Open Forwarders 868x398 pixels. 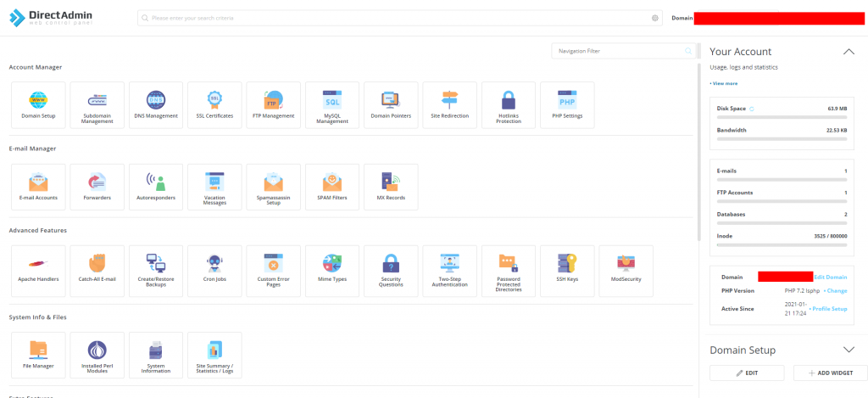pyautogui.click(x=97, y=187)
